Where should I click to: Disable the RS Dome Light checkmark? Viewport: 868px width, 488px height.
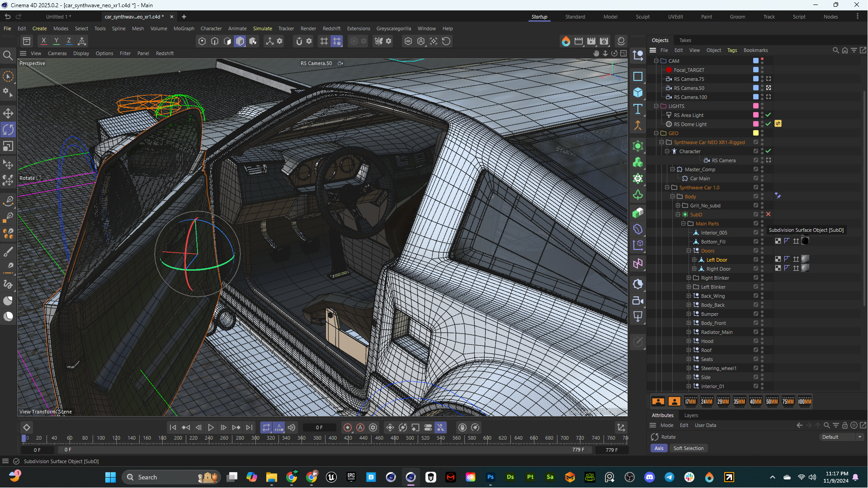(x=768, y=124)
